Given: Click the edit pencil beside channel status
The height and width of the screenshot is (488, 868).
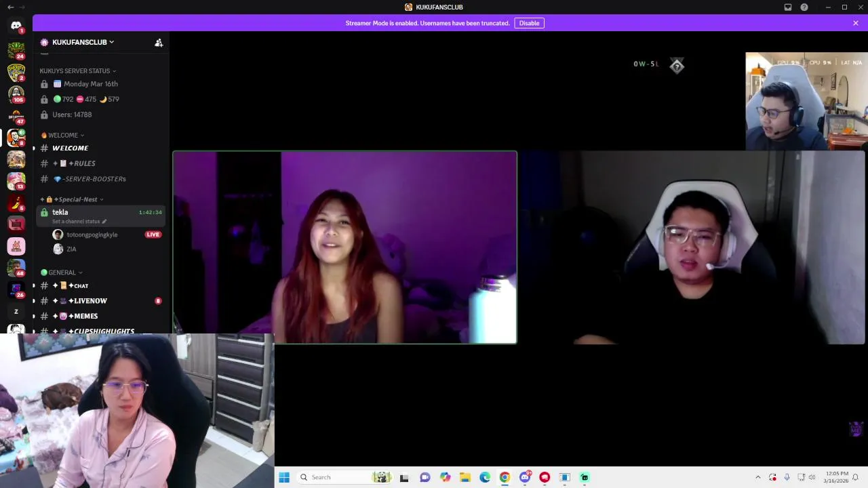Looking at the screenshot, I should click(104, 222).
